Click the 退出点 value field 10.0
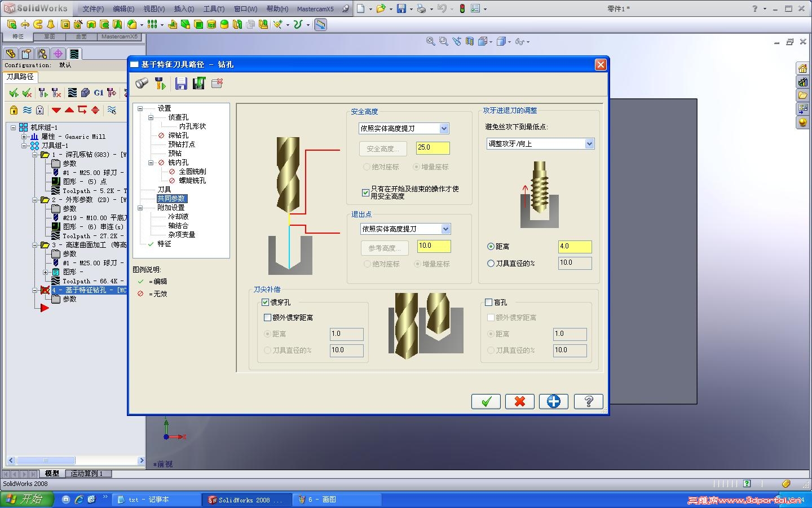The height and width of the screenshot is (508, 812). tap(434, 246)
